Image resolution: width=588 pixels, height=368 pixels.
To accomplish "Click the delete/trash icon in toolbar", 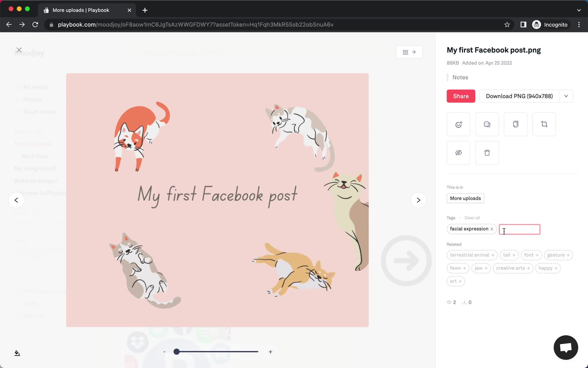I will pyautogui.click(x=487, y=153).
